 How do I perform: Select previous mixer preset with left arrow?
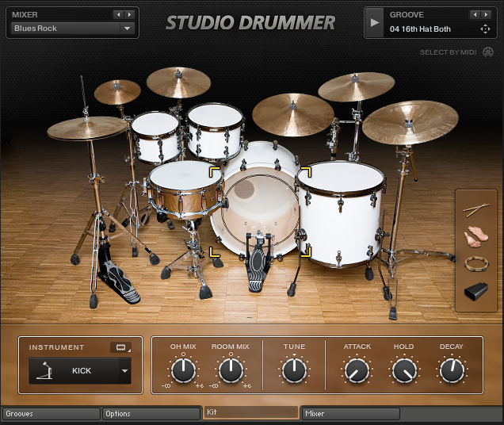click(x=118, y=14)
